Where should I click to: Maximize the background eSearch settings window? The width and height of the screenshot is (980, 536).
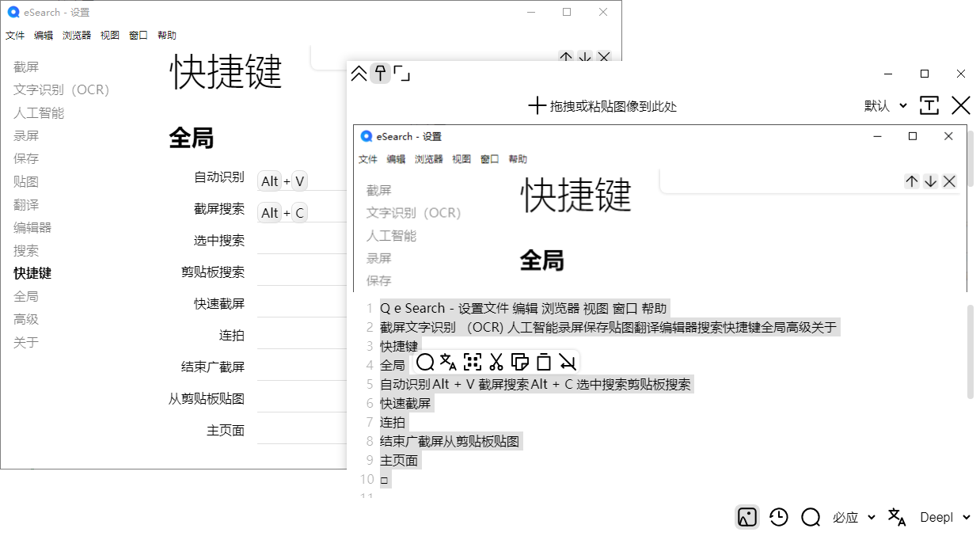[567, 12]
